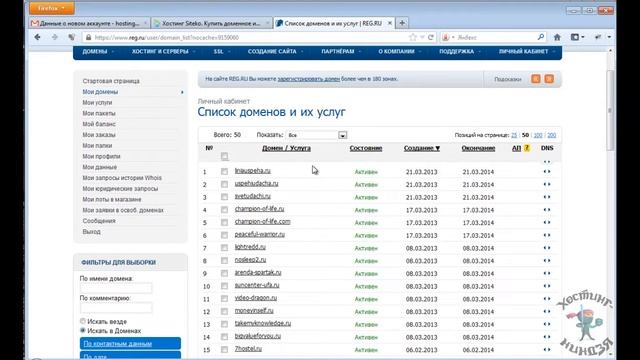Select the Искать в Доменах radio button
Viewport: 640px width, 360px height.
pyautogui.click(x=83, y=330)
